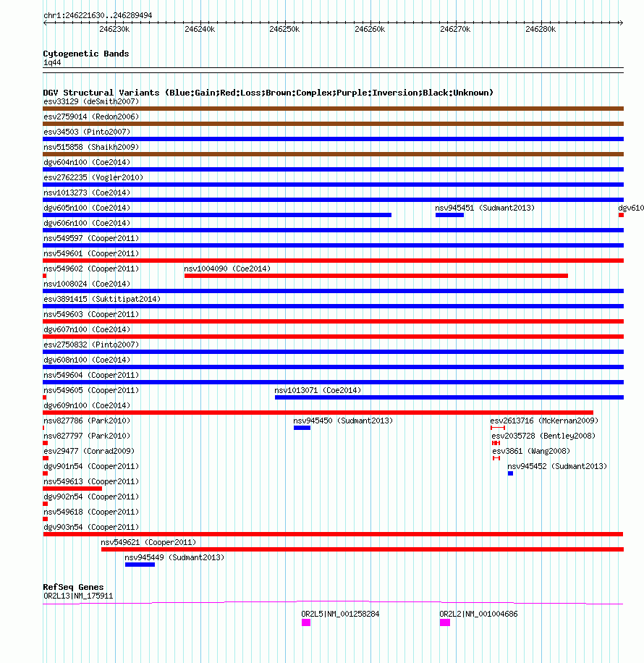This screenshot has height=663, width=644.
Task: Open the OR2L5|NM_001258284 gene label
Action: (340, 615)
